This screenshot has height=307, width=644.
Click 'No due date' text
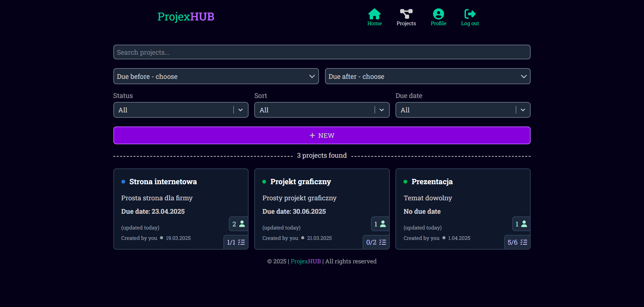click(422, 211)
